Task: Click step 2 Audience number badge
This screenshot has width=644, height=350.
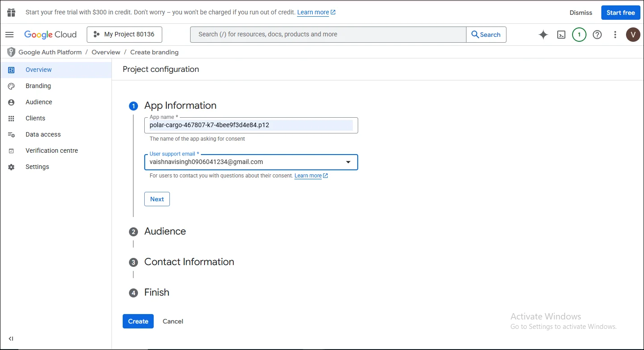Action: [133, 232]
